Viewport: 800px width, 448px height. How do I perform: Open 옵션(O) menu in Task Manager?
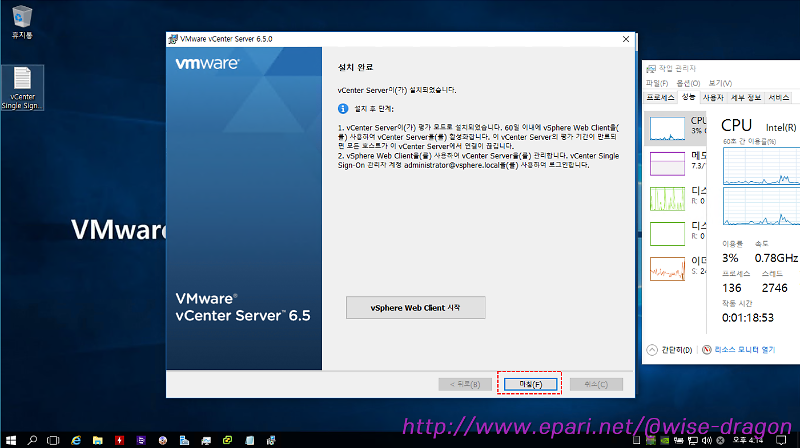point(688,83)
